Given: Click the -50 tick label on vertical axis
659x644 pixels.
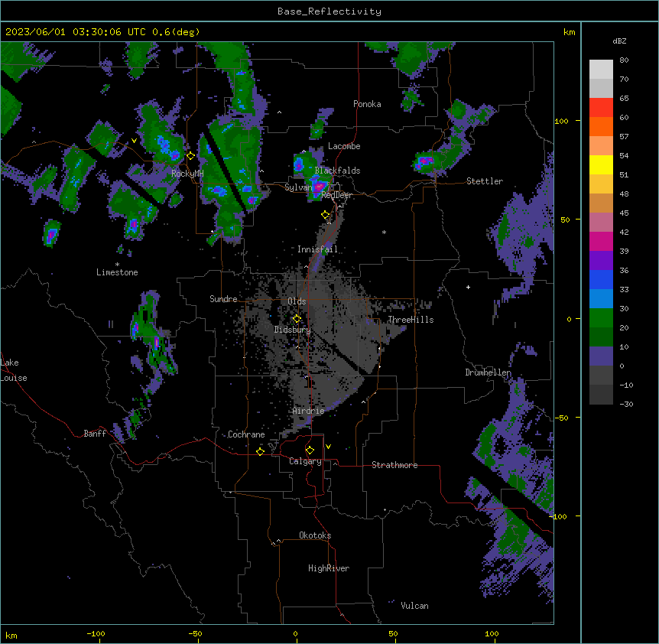Looking at the screenshot, I should (x=561, y=418).
